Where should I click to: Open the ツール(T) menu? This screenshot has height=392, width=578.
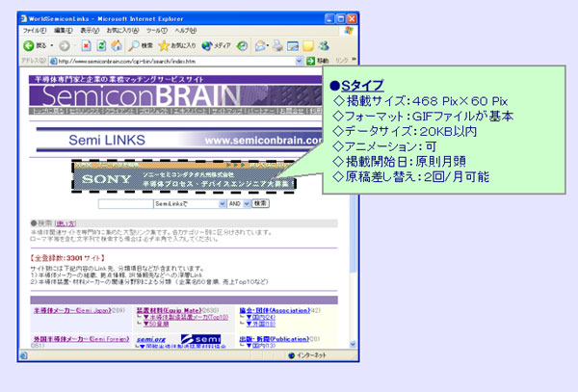pyautogui.click(x=157, y=31)
